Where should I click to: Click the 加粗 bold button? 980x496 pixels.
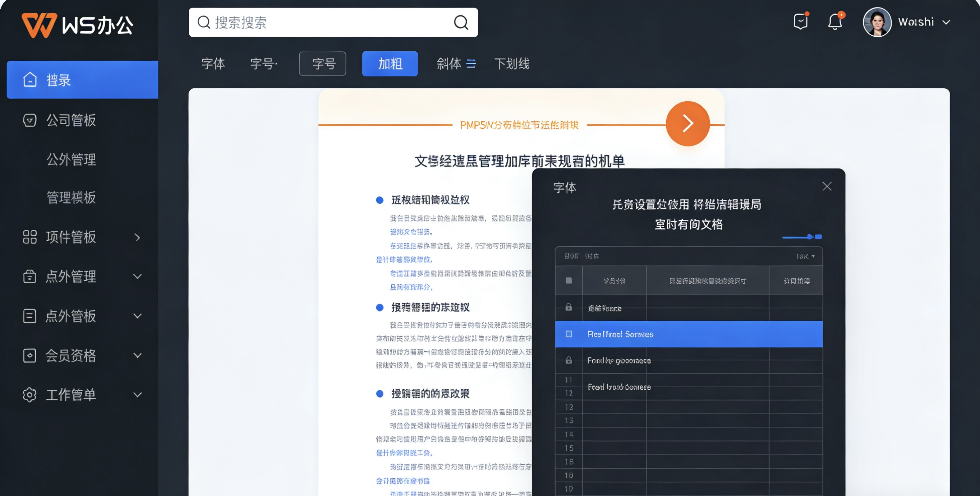(389, 64)
